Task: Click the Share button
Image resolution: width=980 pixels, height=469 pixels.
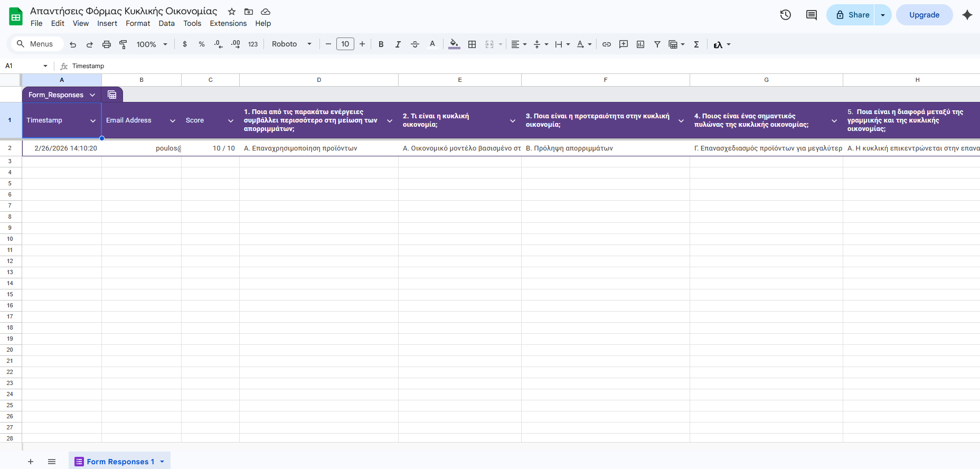Action: (851, 15)
